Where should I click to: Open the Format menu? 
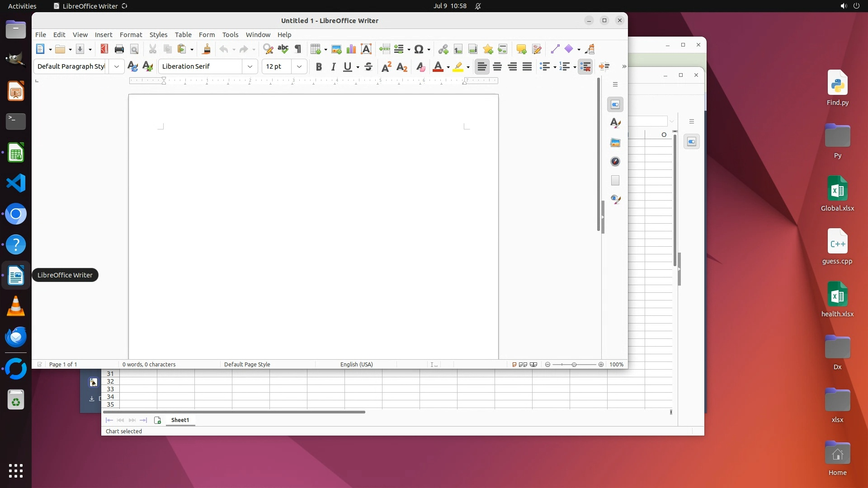(x=131, y=35)
